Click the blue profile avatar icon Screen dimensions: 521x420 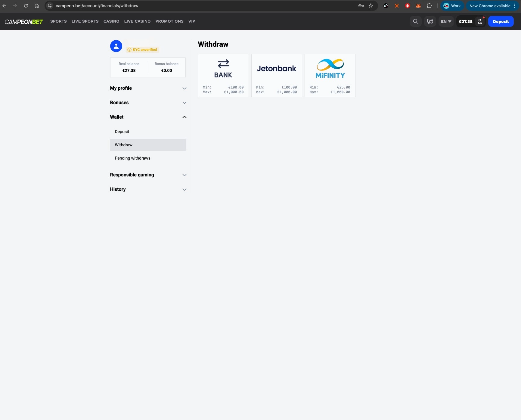tap(116, 46)
